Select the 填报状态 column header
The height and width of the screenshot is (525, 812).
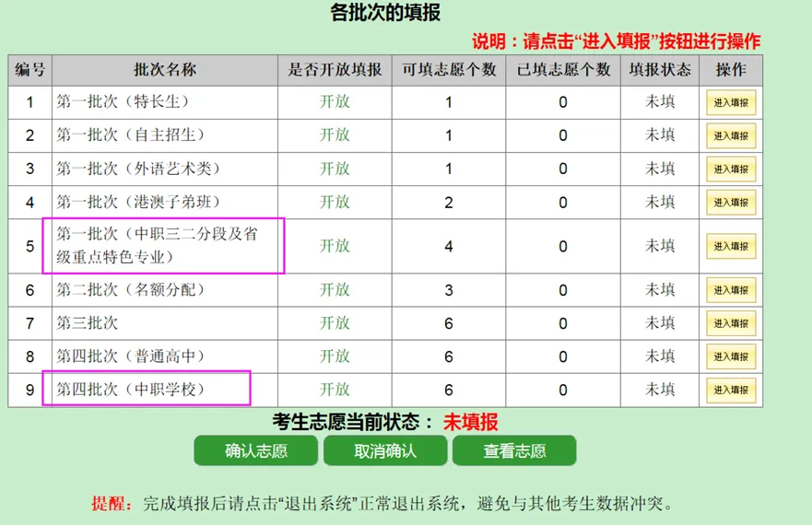click(x=660, y=70)
